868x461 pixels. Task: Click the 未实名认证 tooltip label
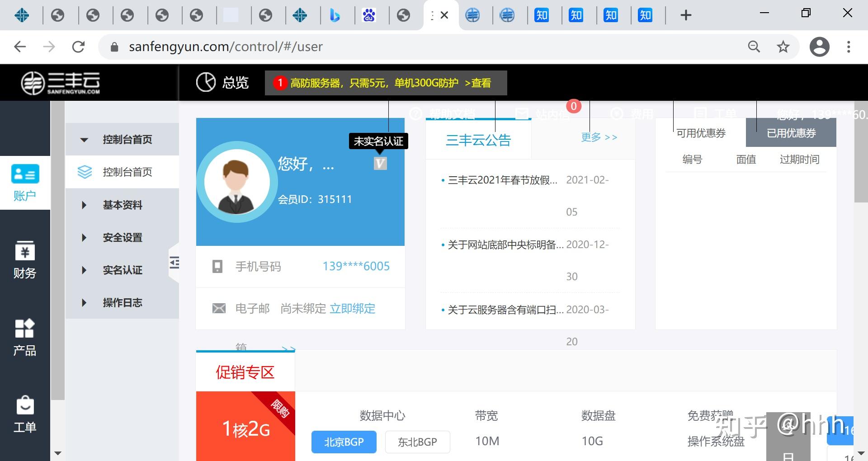coord(378,141)
